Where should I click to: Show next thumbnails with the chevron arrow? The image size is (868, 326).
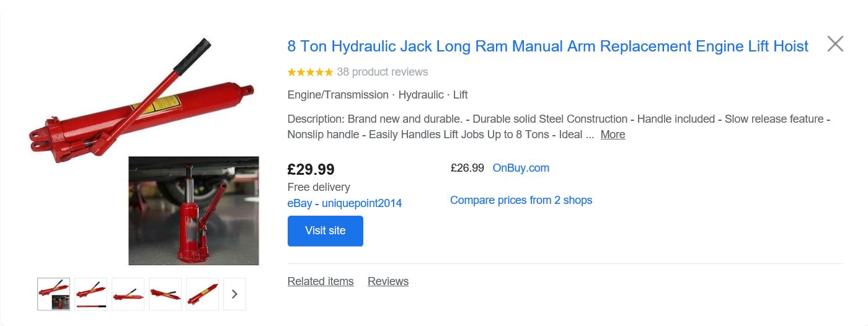234,294
